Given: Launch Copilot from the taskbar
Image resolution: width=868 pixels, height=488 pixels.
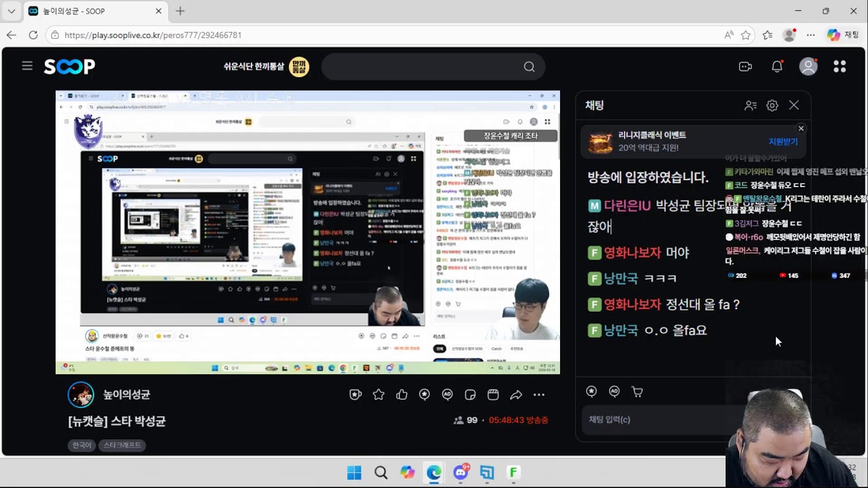Looking at the screenshot, I should (x=408, y=472).
